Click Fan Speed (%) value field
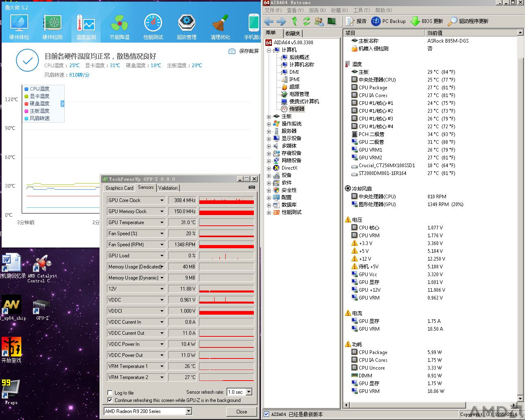525x420 pixels. 182,234
